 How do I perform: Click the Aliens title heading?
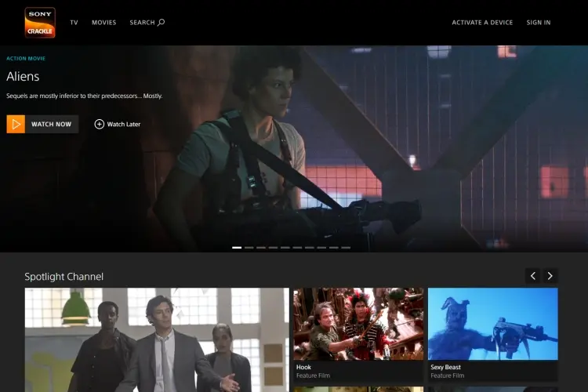[x=23, y=77]
